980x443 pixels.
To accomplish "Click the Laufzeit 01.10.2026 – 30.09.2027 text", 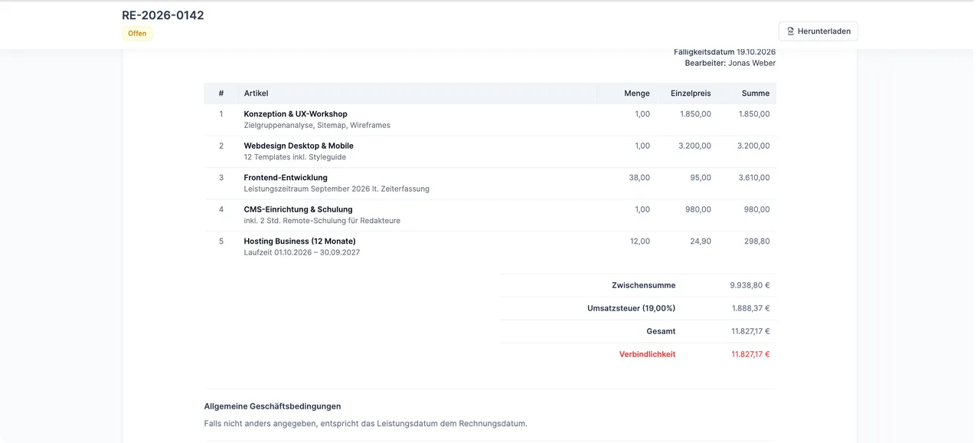I will 302,252.
